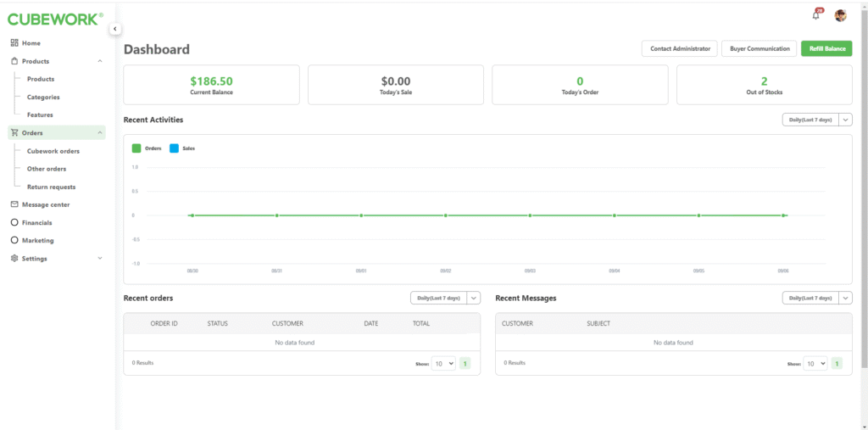This screenshot has width=868, height=430.
Task: Expand the Settings menu chevron
Action: coord(100,259)
